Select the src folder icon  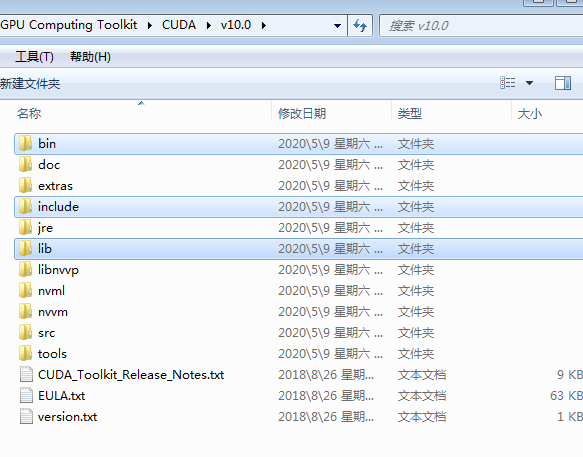[25, 332]
